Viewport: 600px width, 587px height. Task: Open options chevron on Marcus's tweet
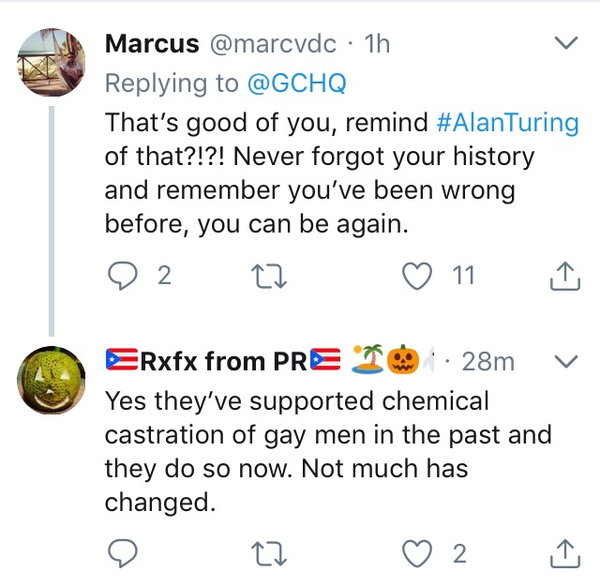point(566,44)
